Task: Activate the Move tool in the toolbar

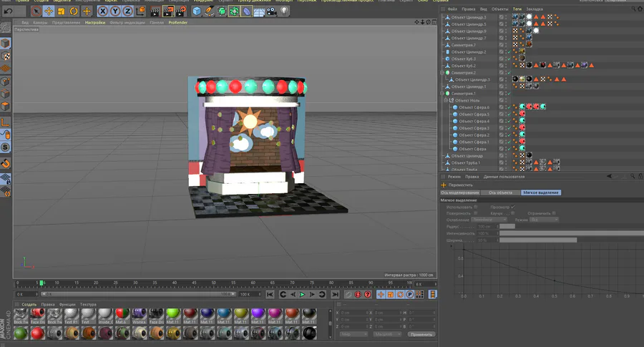Action: point(49,11)
